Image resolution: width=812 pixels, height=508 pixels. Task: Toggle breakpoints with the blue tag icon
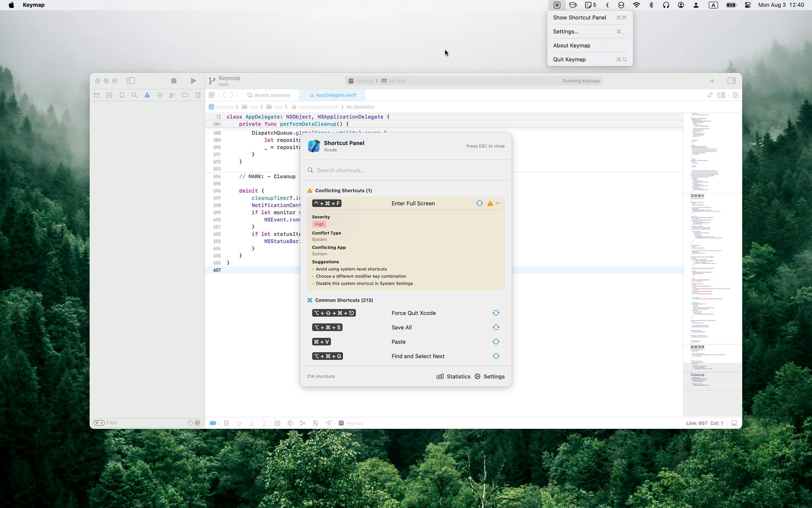click(x=213, y=423)
